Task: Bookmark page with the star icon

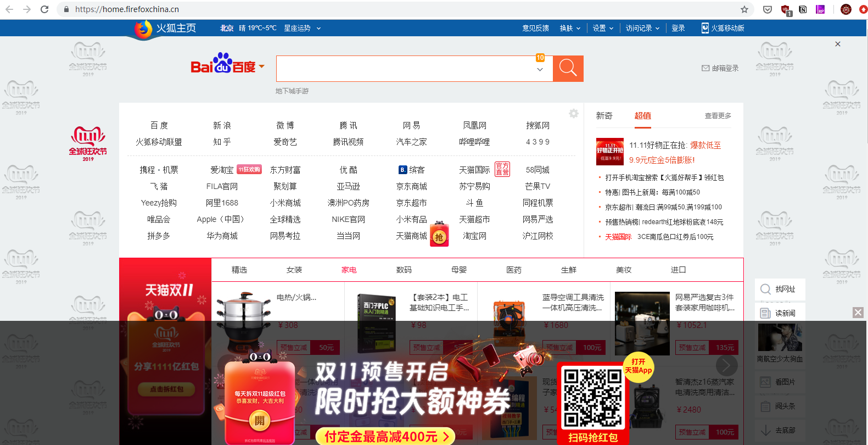Action: click(x=744, y=9)
